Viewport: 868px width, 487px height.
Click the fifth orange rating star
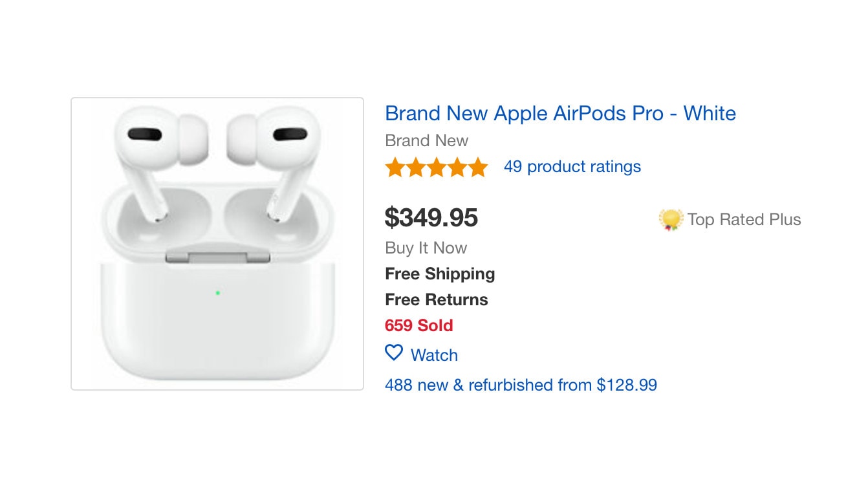point(477,168)
